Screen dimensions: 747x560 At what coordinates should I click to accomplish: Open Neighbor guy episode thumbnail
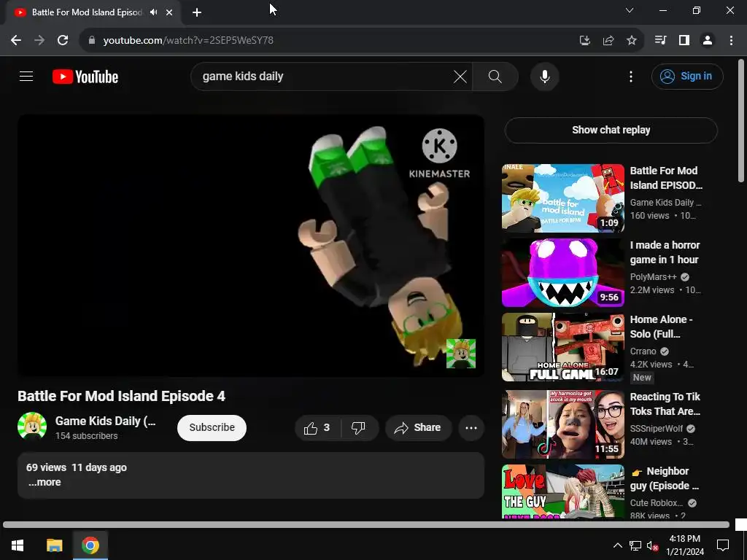(x=562, y=491)
